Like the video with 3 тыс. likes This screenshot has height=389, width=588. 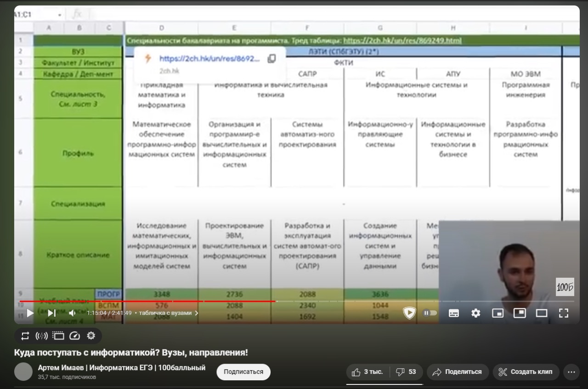point(368,372)
